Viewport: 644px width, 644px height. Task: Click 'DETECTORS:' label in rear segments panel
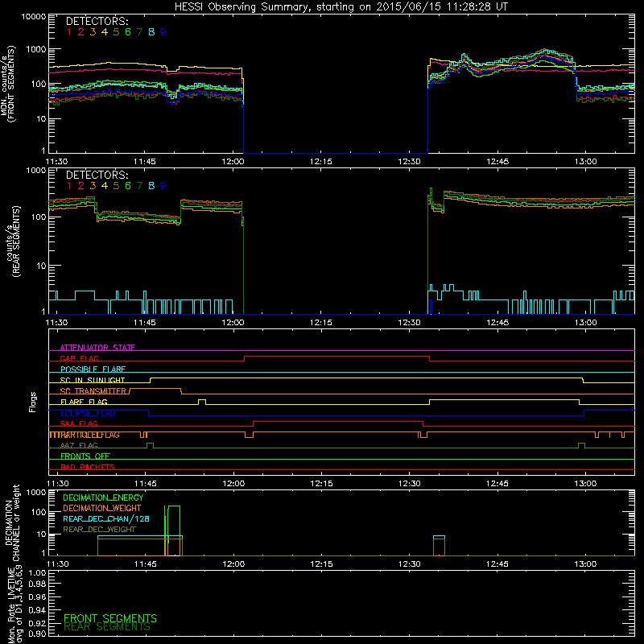pos(97,175)
